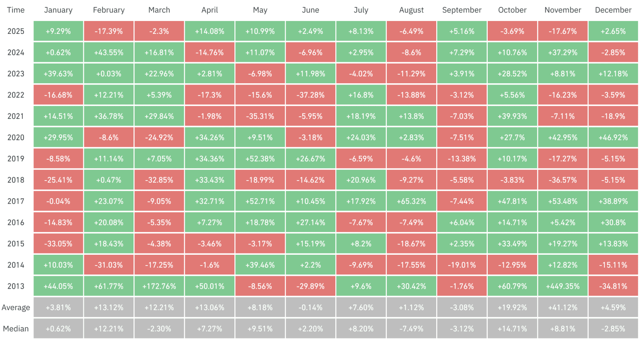644x341 pixels.
Task: Click the 2025 row label
Action: tap(15, 31)
